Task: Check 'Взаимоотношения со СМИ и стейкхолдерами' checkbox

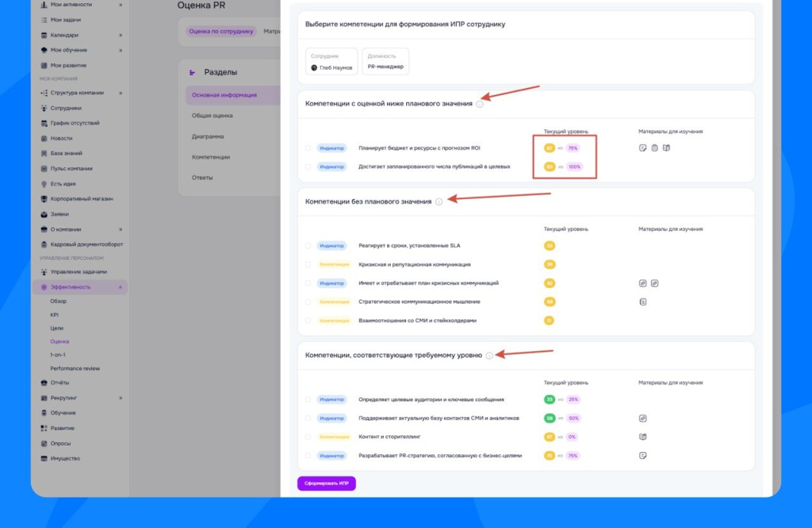Action: (x=308, y=320)
